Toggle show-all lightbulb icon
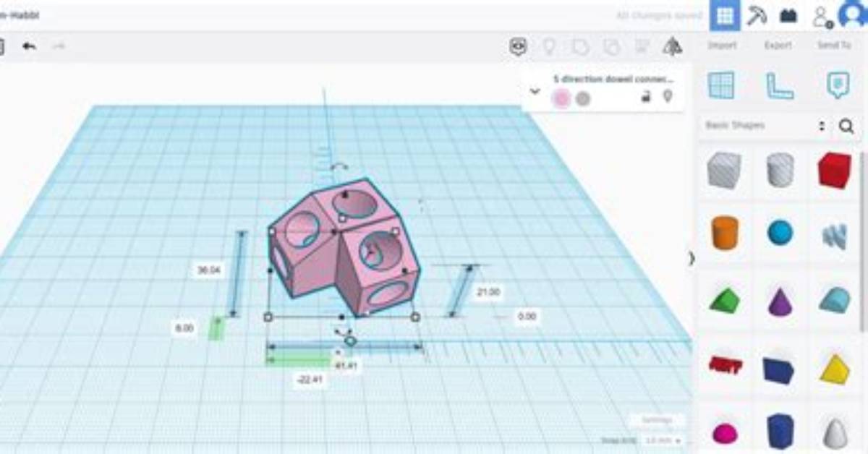The image size is (868, 454). tap(549, 47)
